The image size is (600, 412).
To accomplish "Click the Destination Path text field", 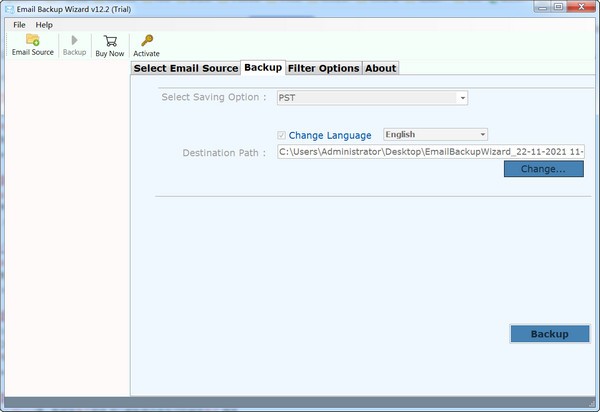I will pos(431,152).
